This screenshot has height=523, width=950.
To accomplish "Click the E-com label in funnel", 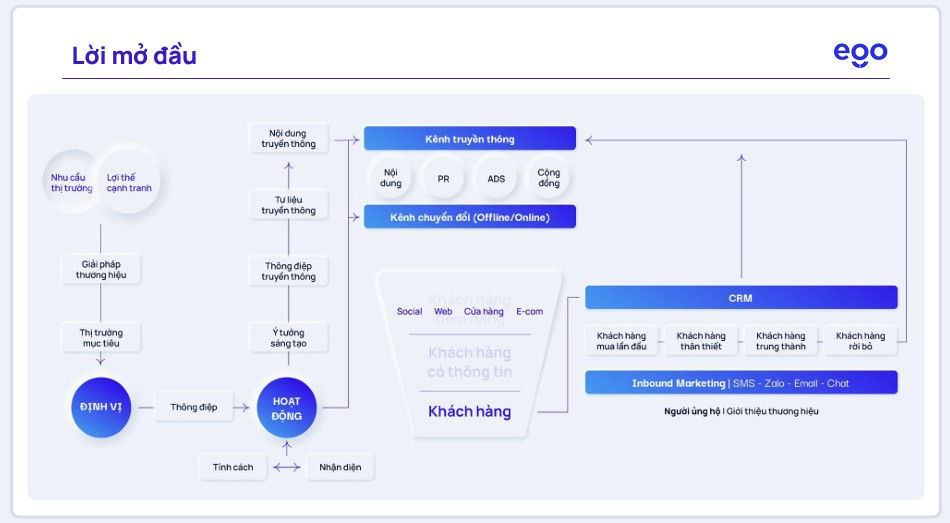I will pos(529,312).
